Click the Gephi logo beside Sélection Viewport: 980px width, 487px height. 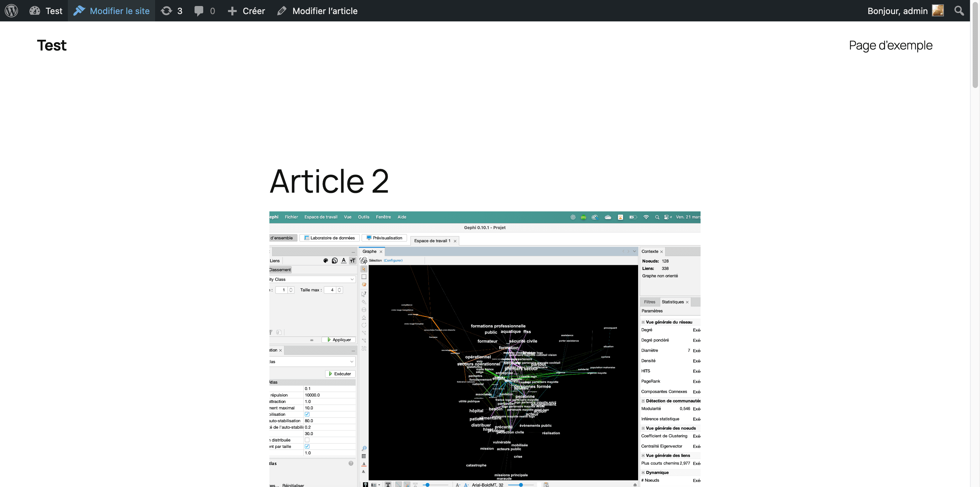(x=364, y=261)
